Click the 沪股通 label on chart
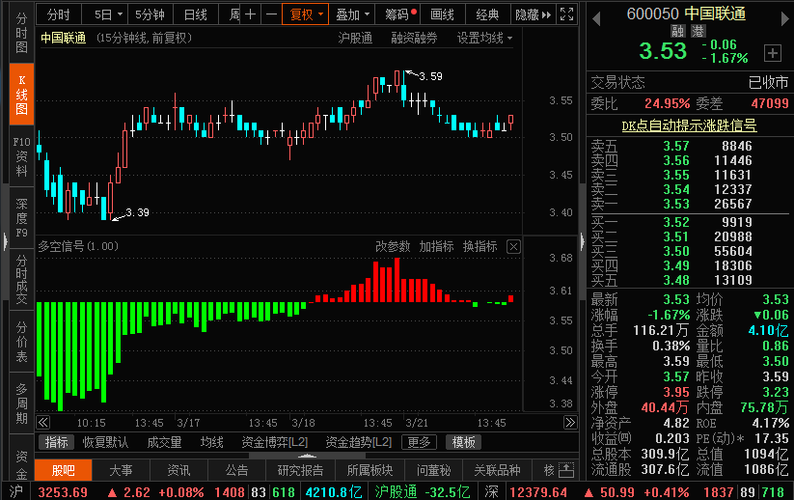 point(355,38)
